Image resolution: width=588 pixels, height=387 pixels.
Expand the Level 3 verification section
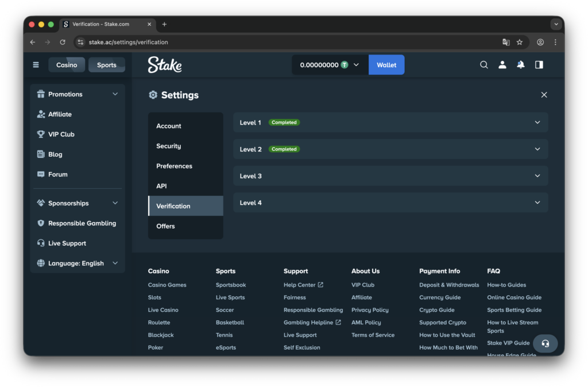[x=390, y=176]
